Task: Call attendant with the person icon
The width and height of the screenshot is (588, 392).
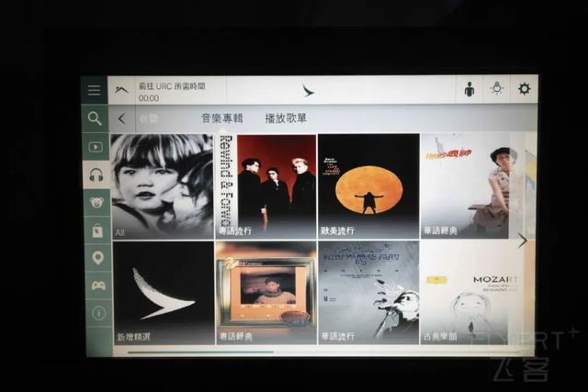Action: point(469,89)
